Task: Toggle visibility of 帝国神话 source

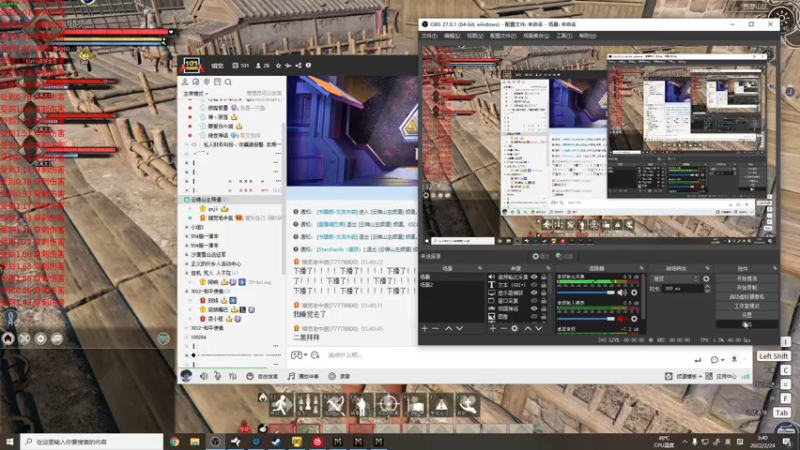Action: pyautogui.click(x=534, y=309)
